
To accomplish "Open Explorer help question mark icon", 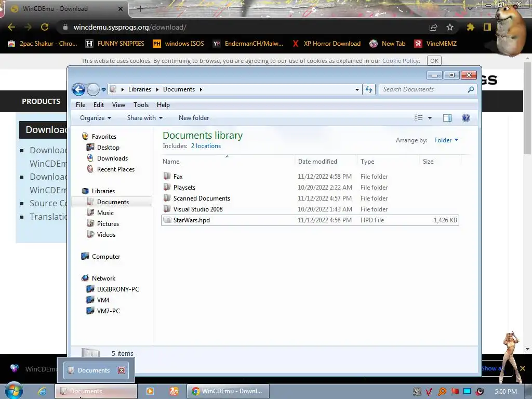I will point(466,118).
